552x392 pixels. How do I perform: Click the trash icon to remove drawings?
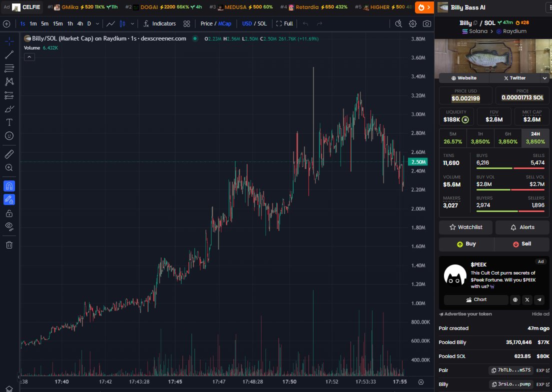9,245
